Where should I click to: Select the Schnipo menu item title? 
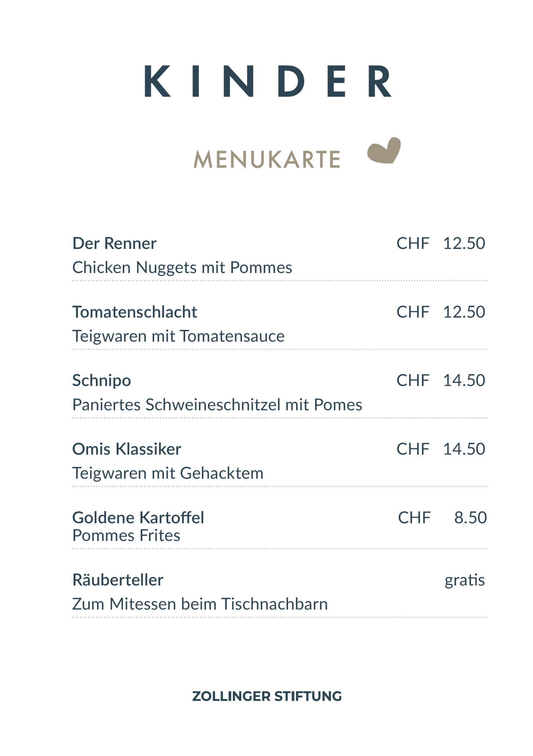point(102,381)
